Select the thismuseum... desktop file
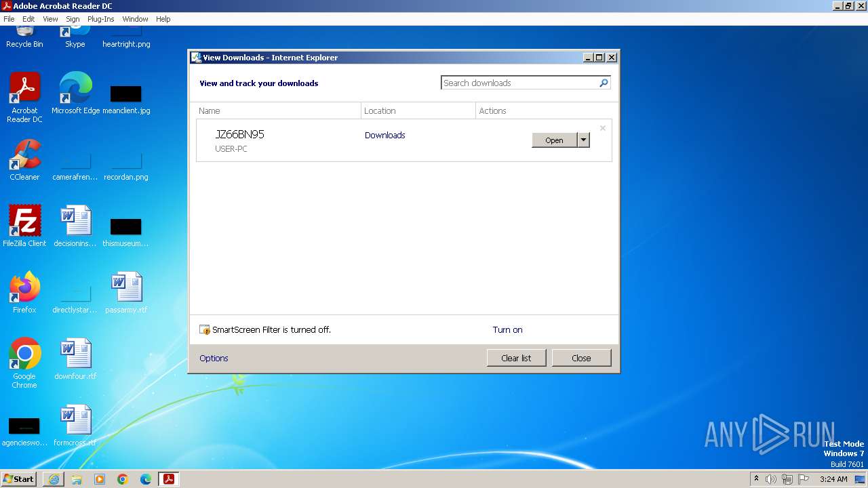Viewport: 868px width, 488px height. coord(126,232)
